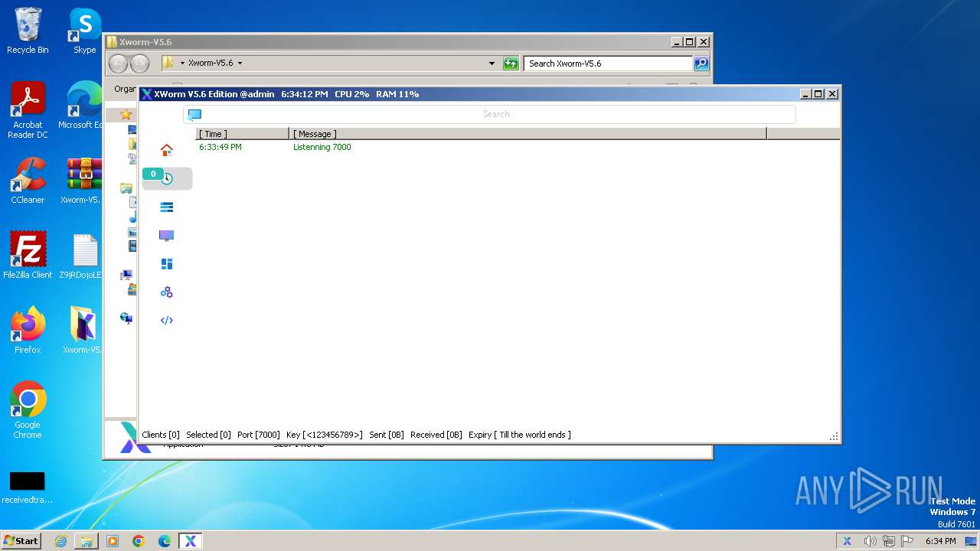Open Media Player from taskbar
The width and height of the screenshot is (980, 551).
pyautogui.click(x=113, y=541)
